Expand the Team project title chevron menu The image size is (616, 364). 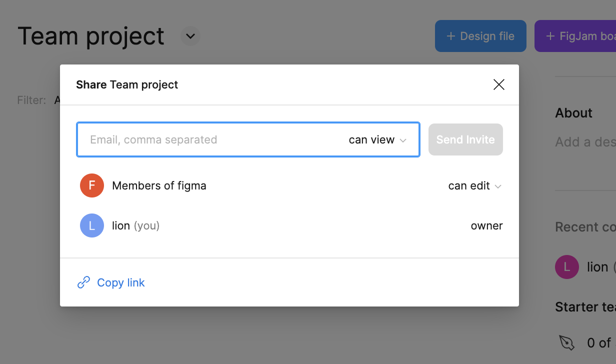[x=190, y=36]
